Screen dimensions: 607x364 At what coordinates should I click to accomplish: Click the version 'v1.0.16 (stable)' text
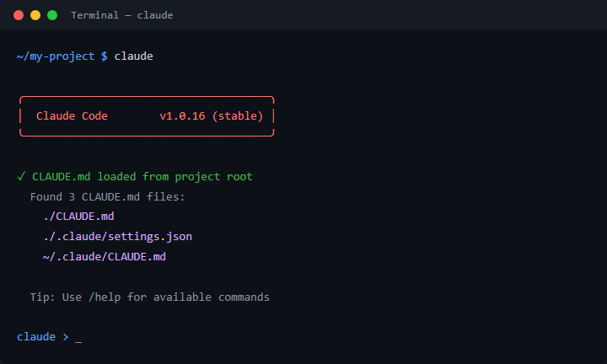point(212,116)
